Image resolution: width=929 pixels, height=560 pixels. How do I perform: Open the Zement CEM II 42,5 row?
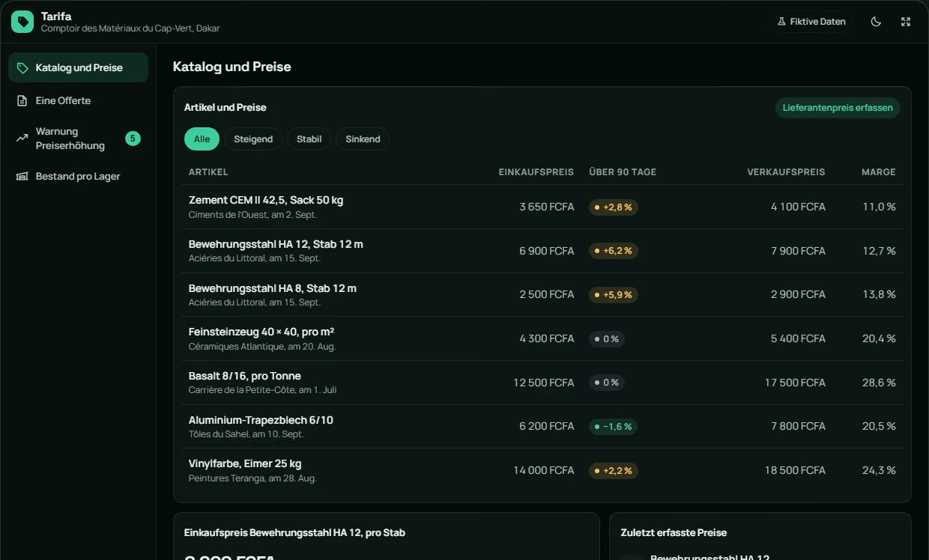pos(542,207)
